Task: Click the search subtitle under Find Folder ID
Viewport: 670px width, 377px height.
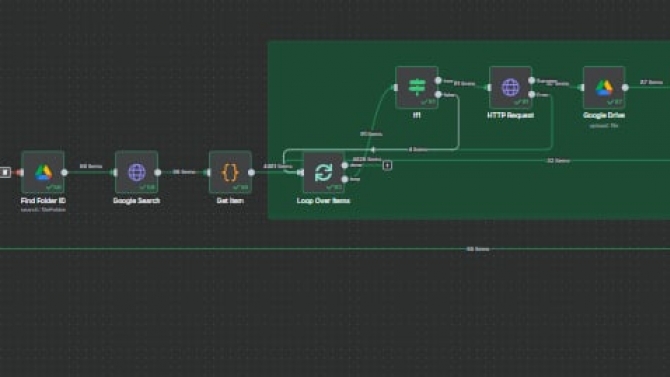Action: tap(43, 210)
